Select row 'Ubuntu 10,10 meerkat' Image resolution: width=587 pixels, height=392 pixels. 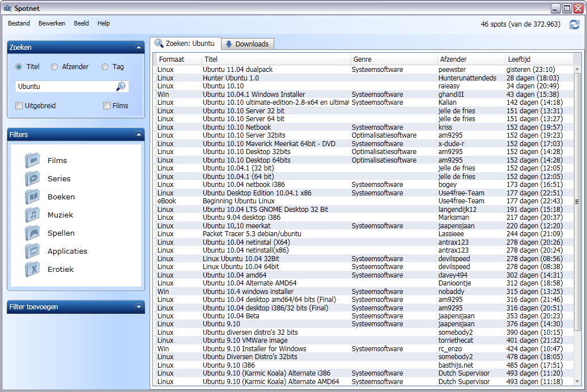click(365, 226)
